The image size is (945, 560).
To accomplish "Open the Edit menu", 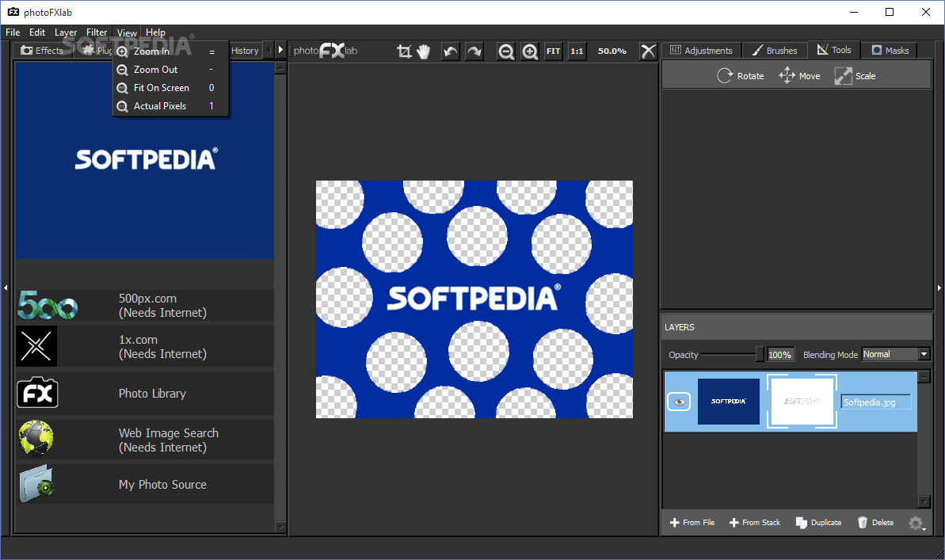I will (36, 32).
